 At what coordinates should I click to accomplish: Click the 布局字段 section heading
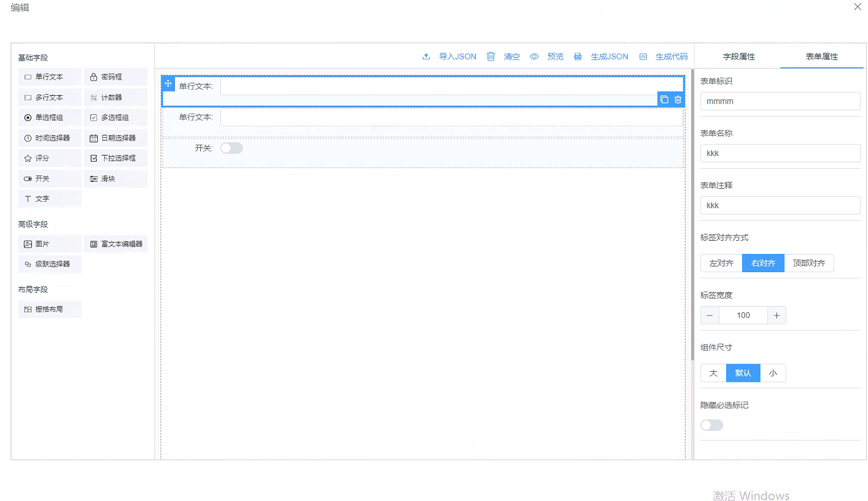[33, 290]
